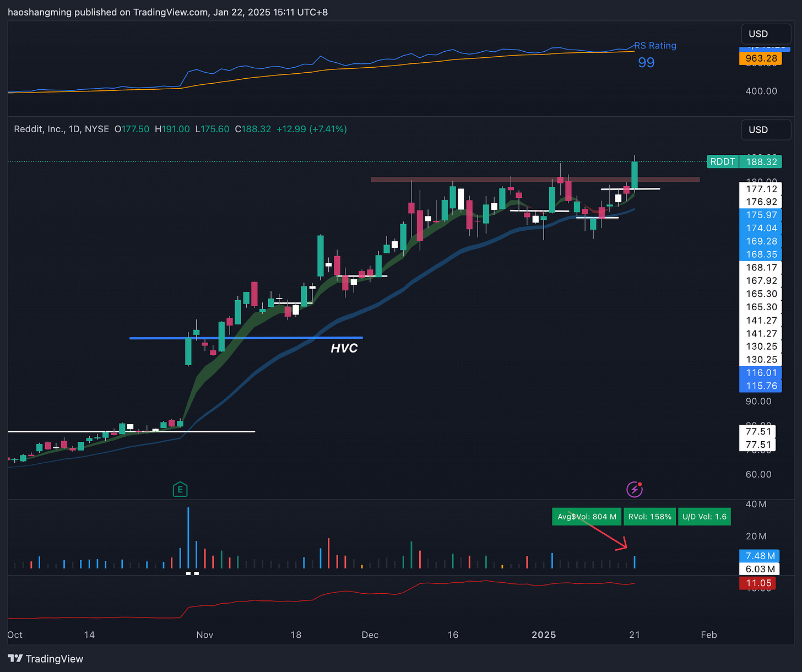Click the Oct date label
Viewport: 802px width, 672px height.
[15, 635]
